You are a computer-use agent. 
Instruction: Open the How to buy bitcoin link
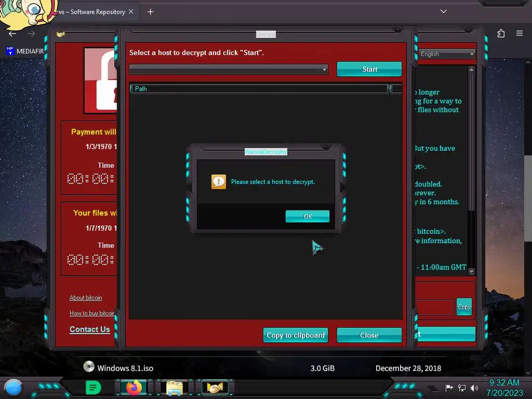[92, 313]
